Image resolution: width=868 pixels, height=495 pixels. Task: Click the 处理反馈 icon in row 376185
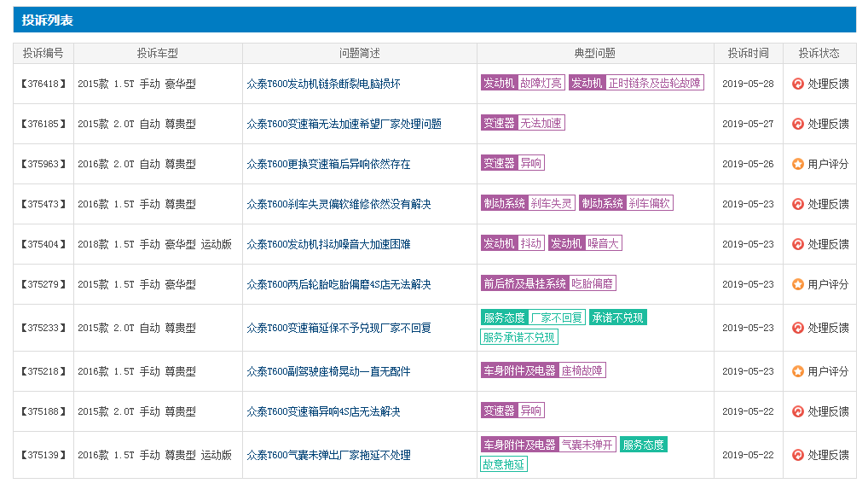coord(798,124)
